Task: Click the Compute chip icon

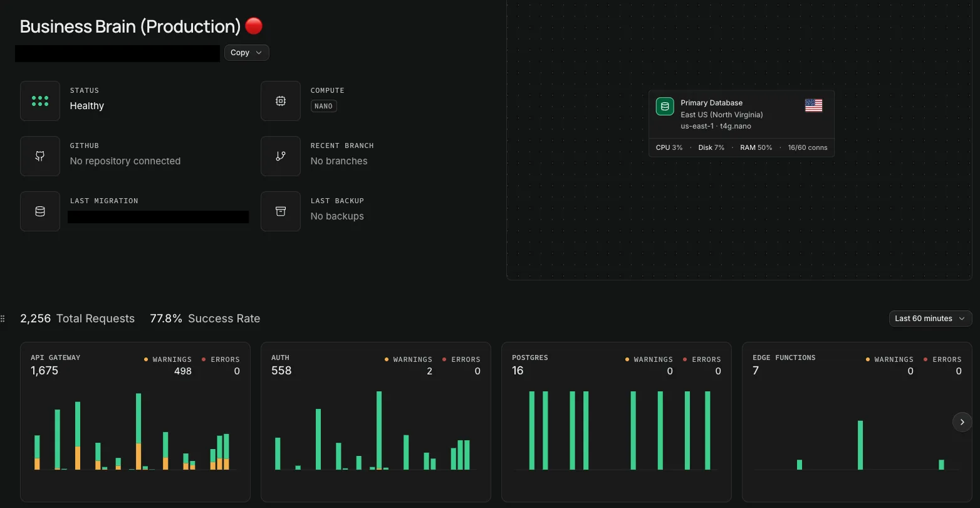Action: click(281, 101)
